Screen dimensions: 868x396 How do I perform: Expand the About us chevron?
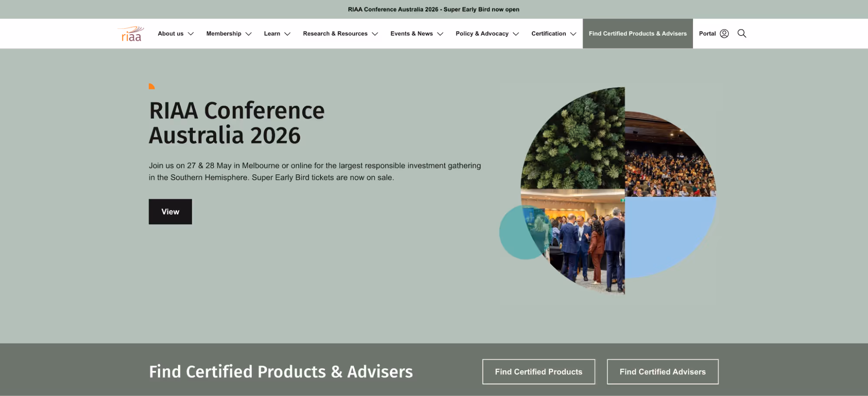pyautogui.click(x=191, y=34)
